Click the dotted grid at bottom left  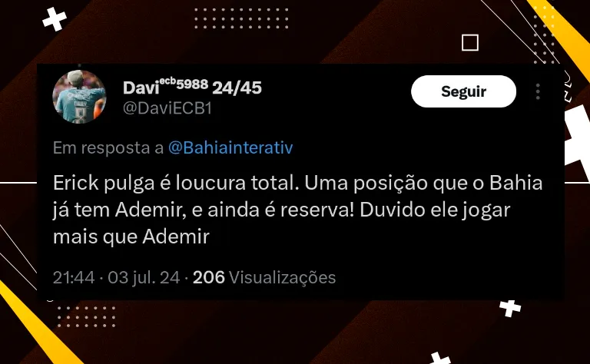[87, 316]
